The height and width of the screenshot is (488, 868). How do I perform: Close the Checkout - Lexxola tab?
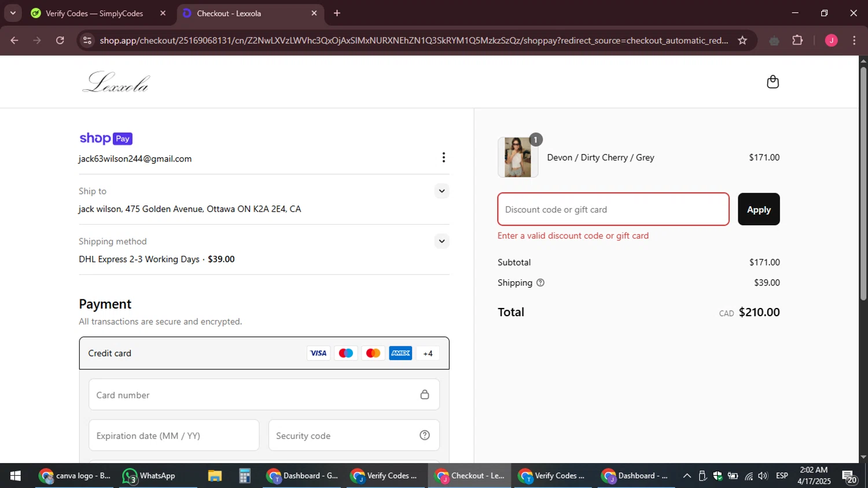click(x=314, y=13)
